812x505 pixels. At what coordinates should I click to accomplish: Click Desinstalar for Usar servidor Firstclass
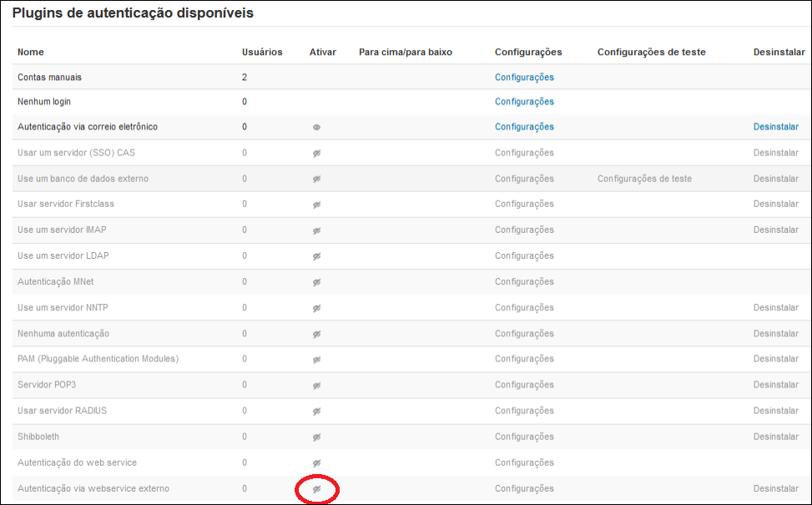[x=776, y=204]
